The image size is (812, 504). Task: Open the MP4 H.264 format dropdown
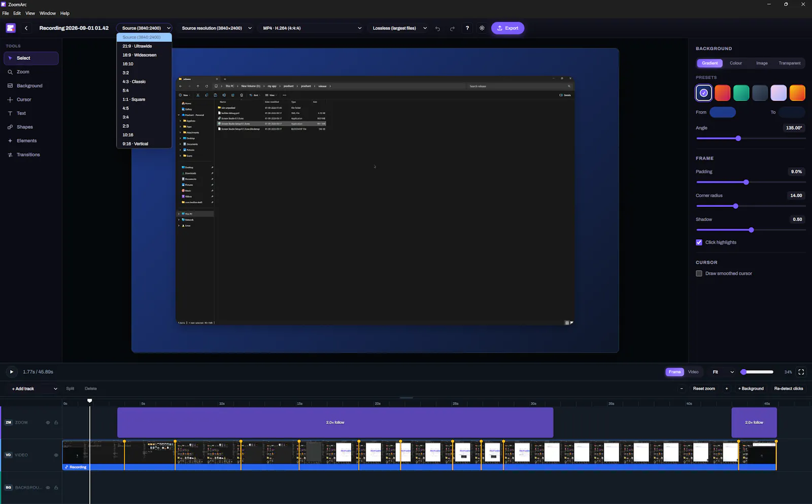coord(312,28)
